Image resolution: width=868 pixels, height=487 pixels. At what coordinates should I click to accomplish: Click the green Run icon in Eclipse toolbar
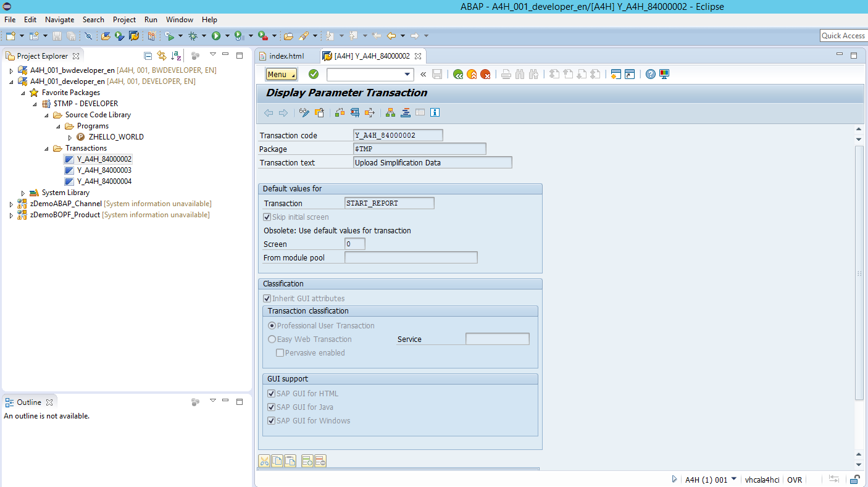(217, 36)
